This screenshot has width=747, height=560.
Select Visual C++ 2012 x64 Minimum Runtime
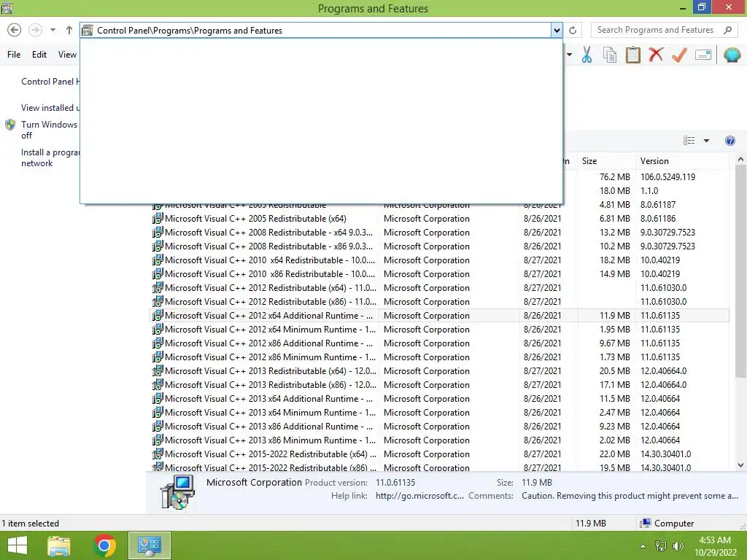click(x=438, y=329)
